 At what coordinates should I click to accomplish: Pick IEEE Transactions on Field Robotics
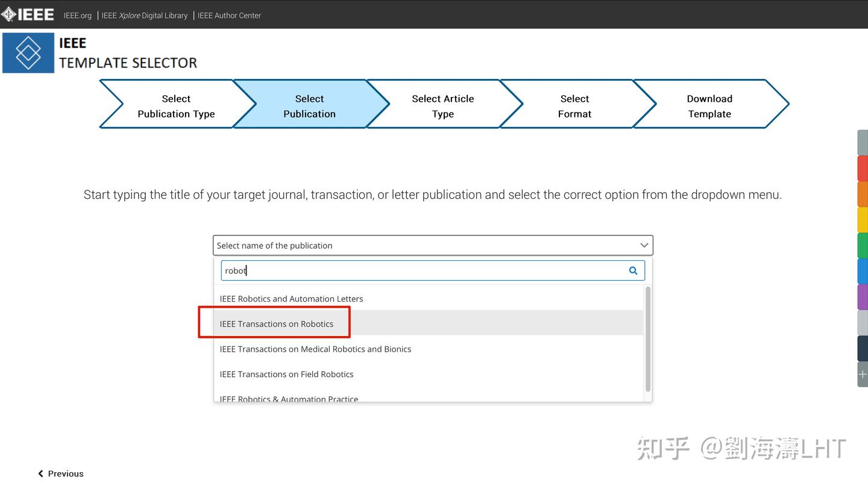[x=429, y=374]
